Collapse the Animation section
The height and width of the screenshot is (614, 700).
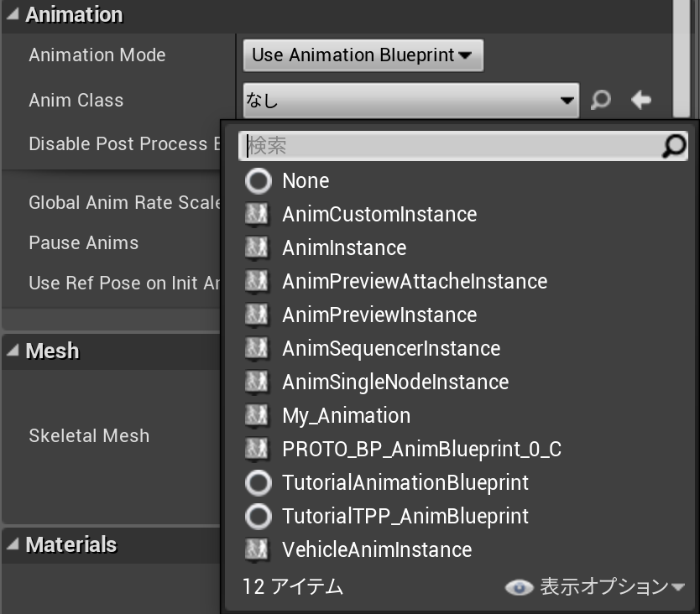pyautogui.click(x=12, y=14)
